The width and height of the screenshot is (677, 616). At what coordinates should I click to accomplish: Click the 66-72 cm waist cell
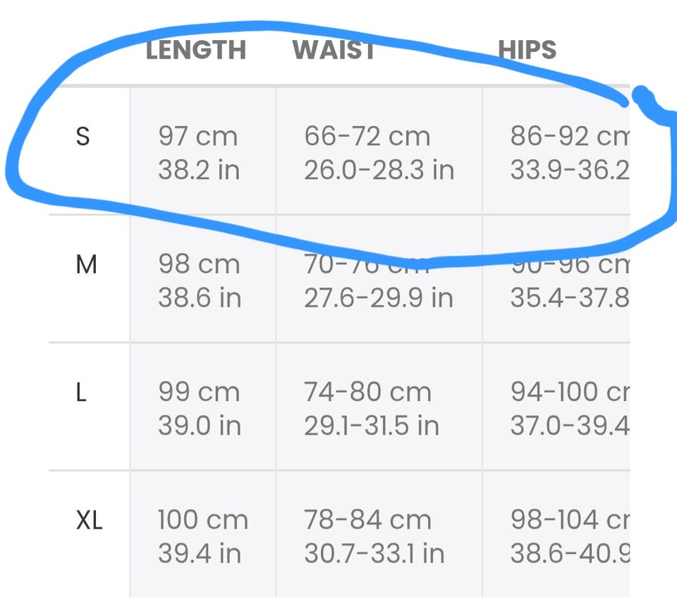(x=379, y=152)
